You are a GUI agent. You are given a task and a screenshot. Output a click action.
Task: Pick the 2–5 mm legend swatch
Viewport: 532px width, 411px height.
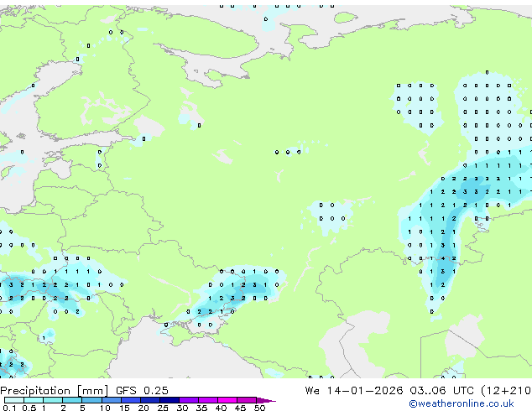point(72,400)
